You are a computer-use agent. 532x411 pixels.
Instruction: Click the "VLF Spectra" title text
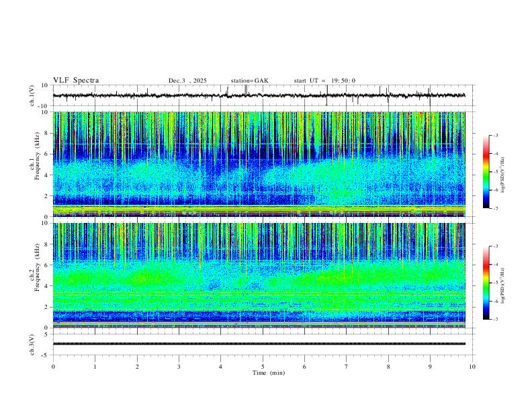[x=76, y=81]
